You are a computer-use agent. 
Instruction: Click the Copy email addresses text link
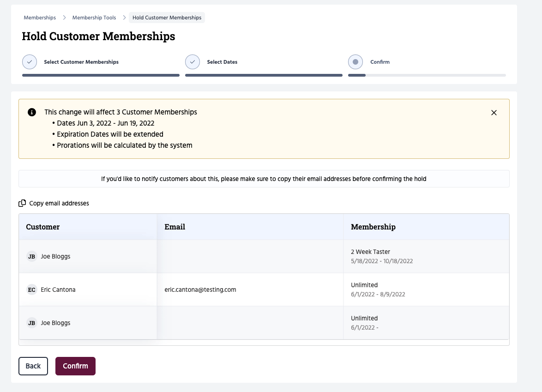click(x=59, y=203)
